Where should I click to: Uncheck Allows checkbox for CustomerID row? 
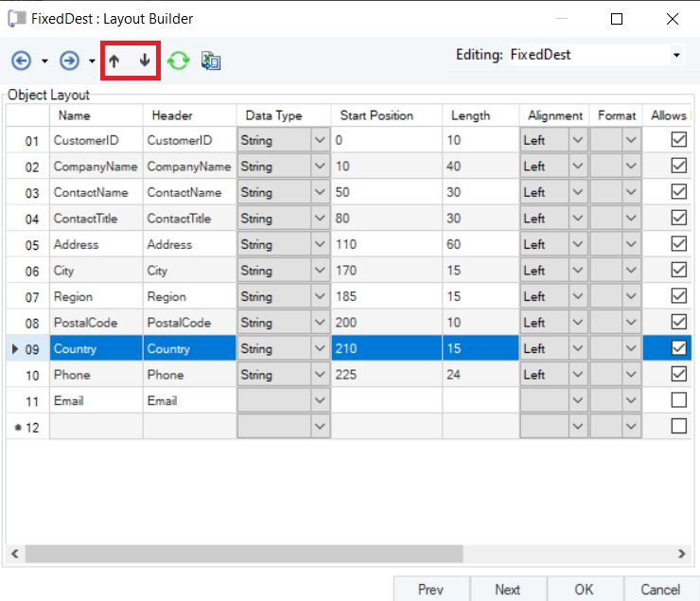pos(678,140)
